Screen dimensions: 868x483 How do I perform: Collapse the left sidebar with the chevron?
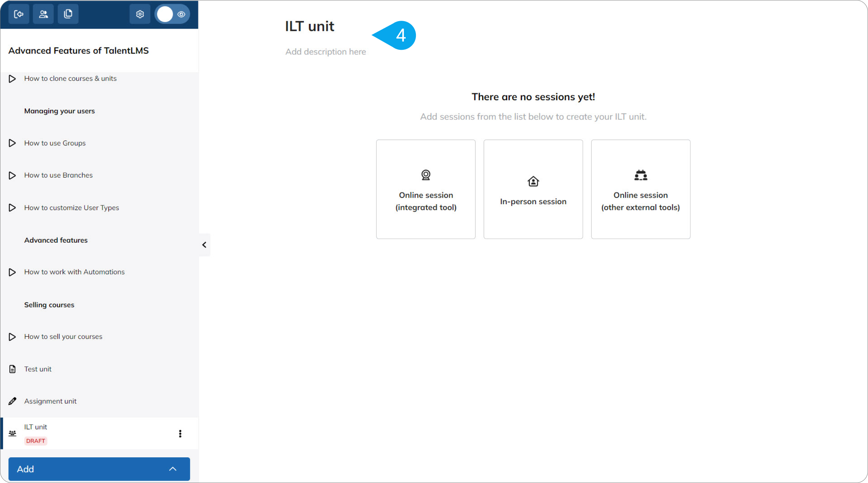[204, 245]
